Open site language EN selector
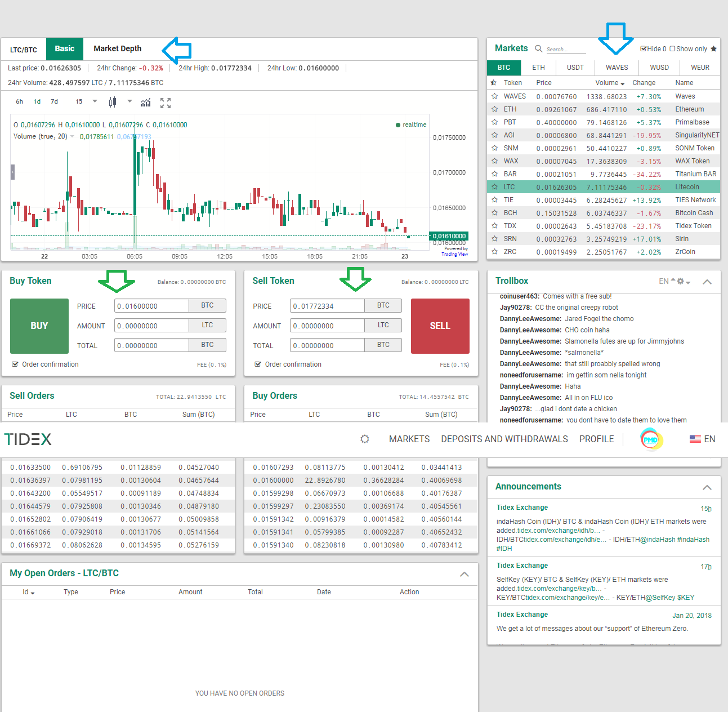This screenshot has height=712, width=728. (x=703, y=439)
